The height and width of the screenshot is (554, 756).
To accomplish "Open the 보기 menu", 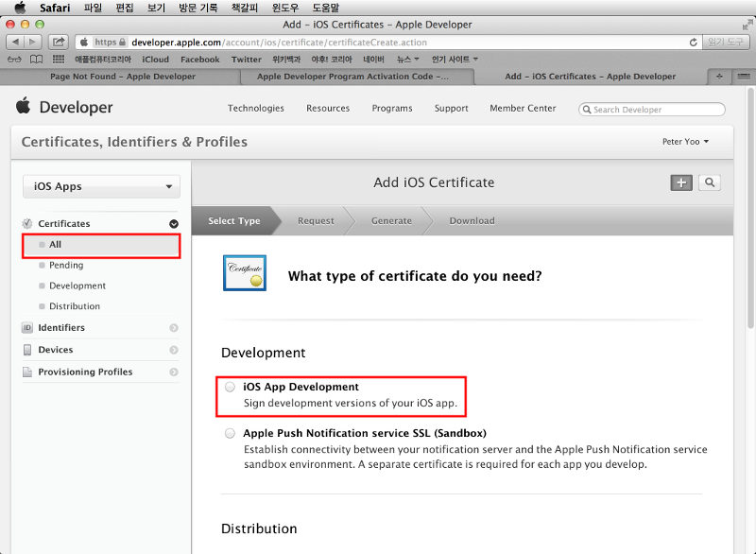I will coord(156,8).
